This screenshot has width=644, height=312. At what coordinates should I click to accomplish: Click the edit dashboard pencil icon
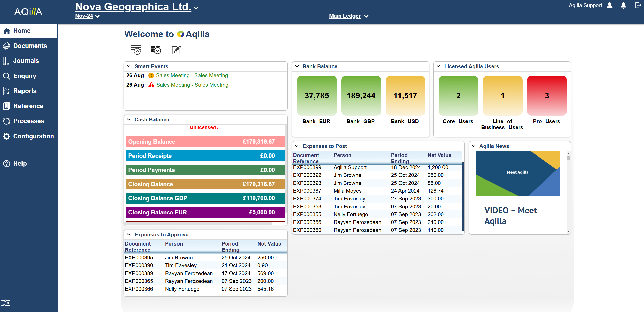pyautogui.click(x=176, y=50)
